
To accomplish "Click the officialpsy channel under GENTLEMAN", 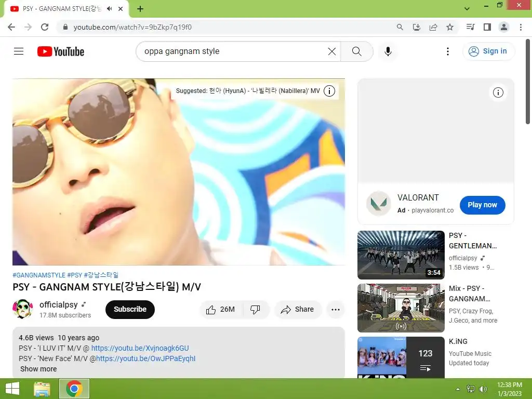I will (463, 258).
